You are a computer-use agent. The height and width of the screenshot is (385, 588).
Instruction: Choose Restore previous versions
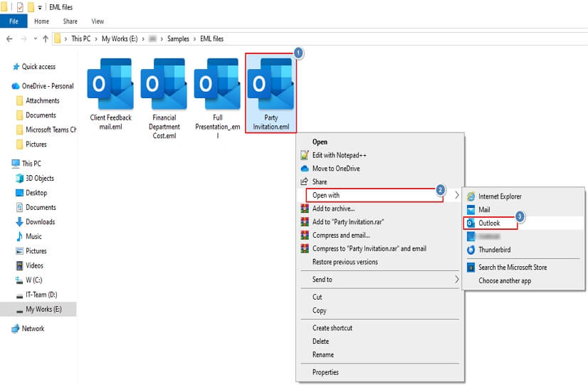345,262
